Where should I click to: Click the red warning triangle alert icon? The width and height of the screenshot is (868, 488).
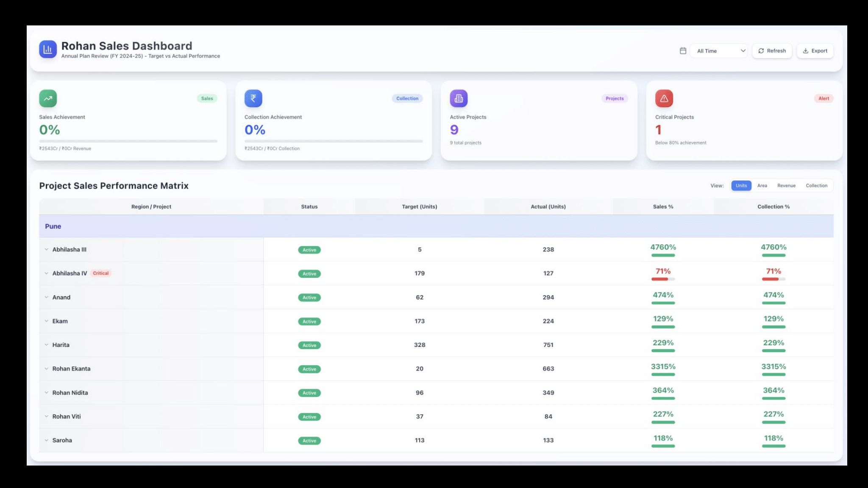[664, 98]
